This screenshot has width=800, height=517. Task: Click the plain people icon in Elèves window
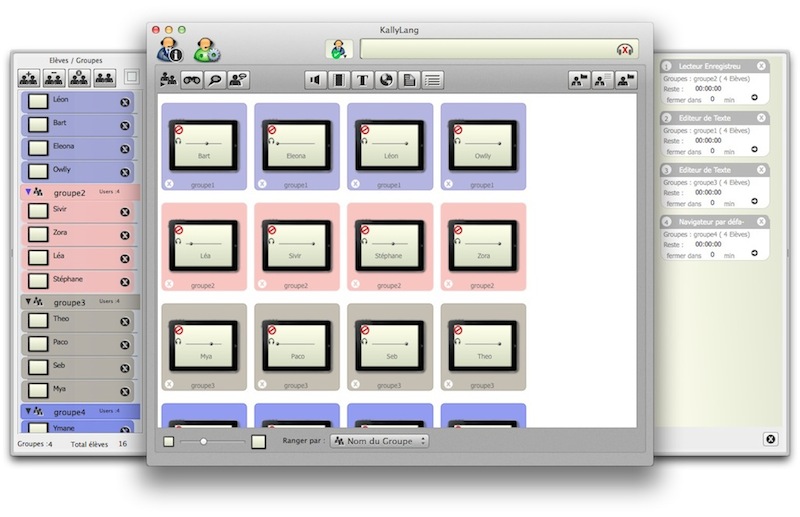(104, 78)
